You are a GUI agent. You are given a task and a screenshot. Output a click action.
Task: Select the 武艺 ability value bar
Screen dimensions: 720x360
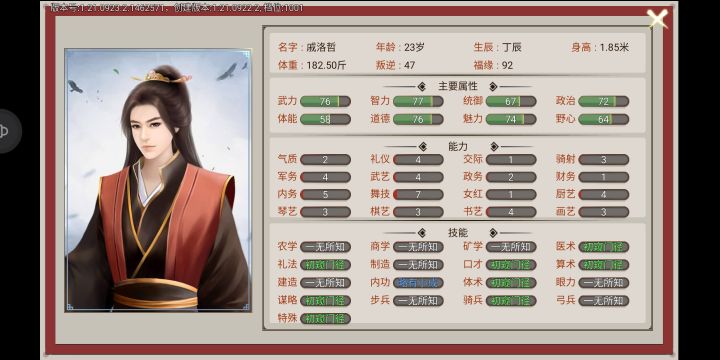click(x=418, y=177)
